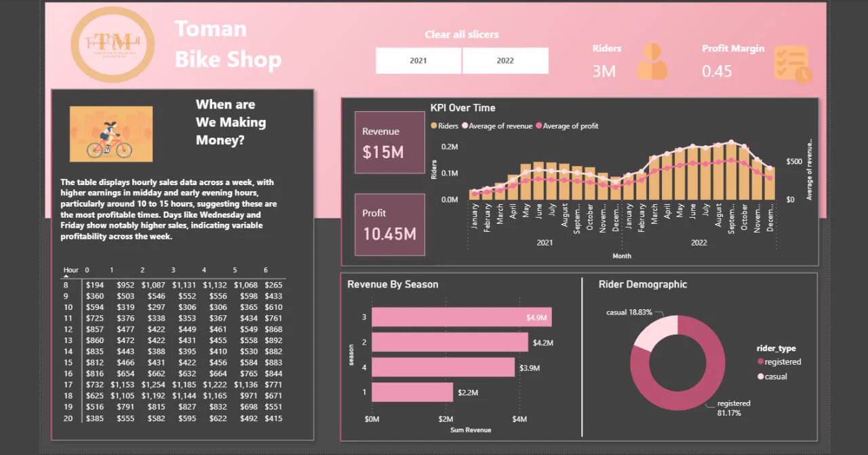Click the Profit Margin value 0.45
868x455 pixels.
(717, 71)
